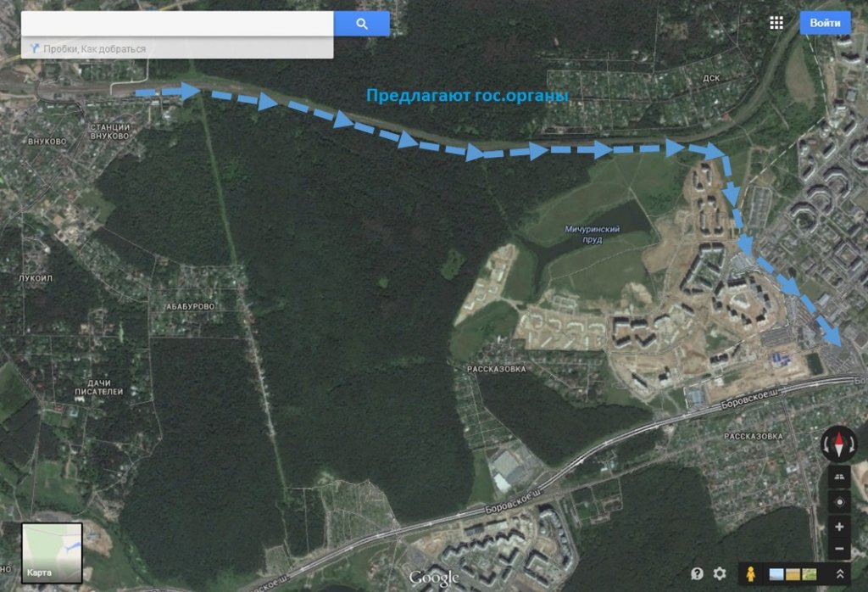Open the Google apps grid
The width and height of the screenshot is (868, 592).
click(776, 23)
